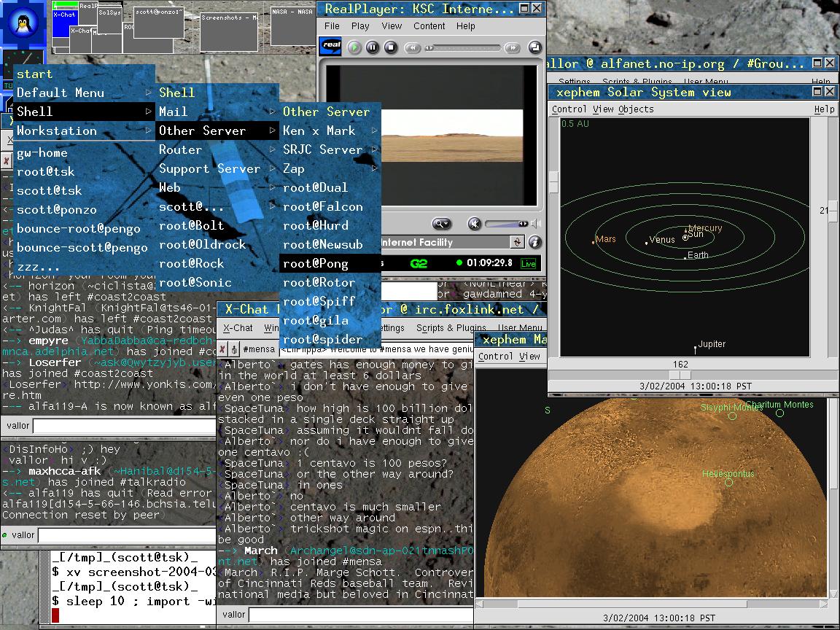Click the RealPlayer rewind button
The width and height of the screenshot is (840, 630).
tap(413, 47)
